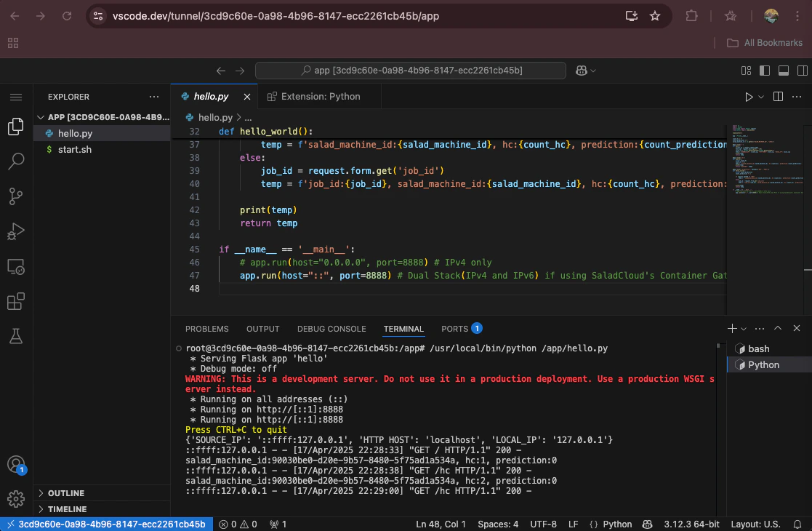Expand the OUTLINE section
The width and height of the screenshot is (812, 531).
click(66, 493)
